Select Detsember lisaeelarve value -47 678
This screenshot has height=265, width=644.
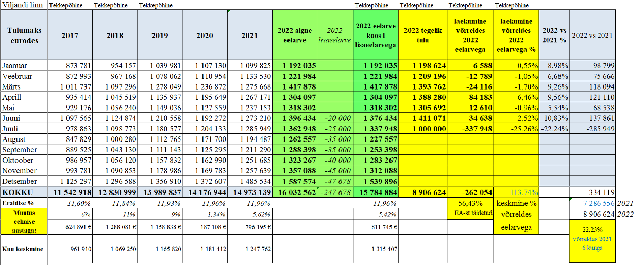pos(335,181)
